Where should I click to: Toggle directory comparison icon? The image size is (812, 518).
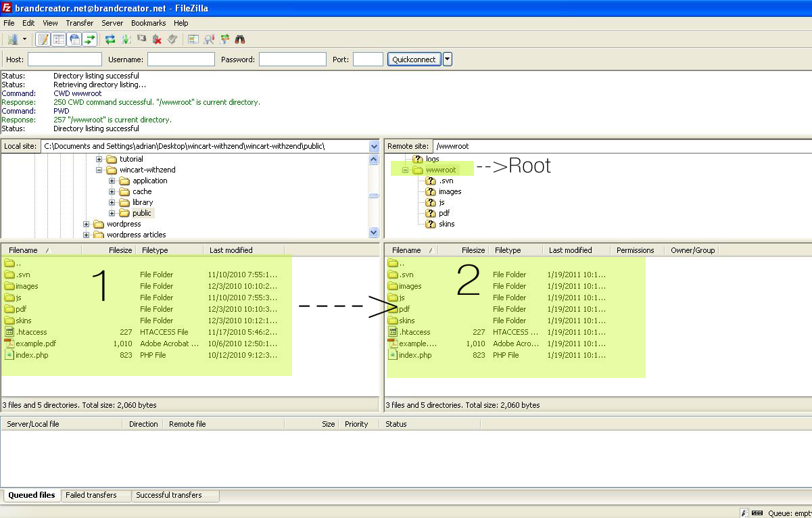[x=209, y=39]
